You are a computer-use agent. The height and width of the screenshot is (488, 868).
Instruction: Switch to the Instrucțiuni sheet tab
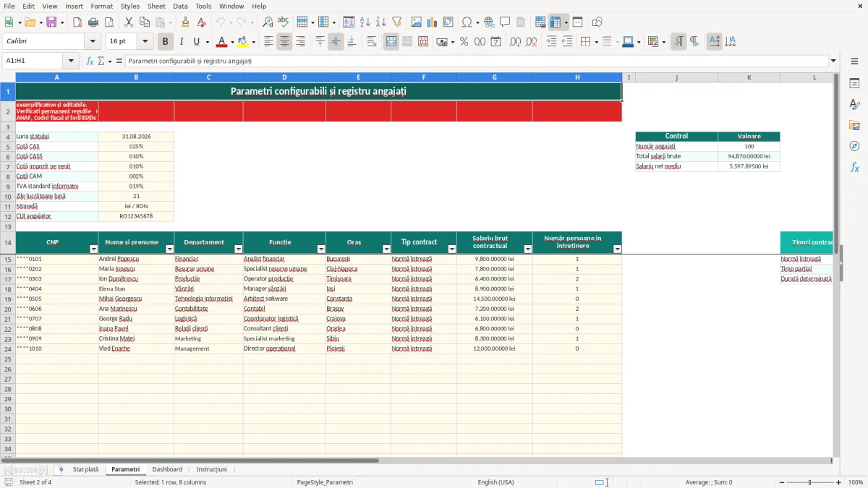pyautogui.click(x=211, y=469)
